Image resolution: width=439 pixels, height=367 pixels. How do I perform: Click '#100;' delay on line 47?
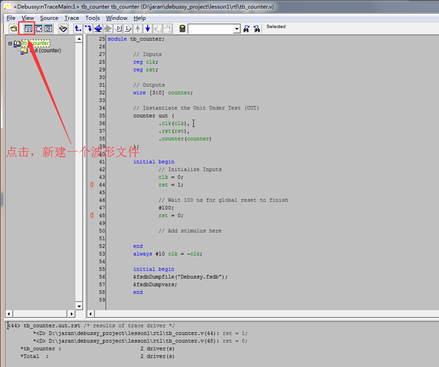166,208
